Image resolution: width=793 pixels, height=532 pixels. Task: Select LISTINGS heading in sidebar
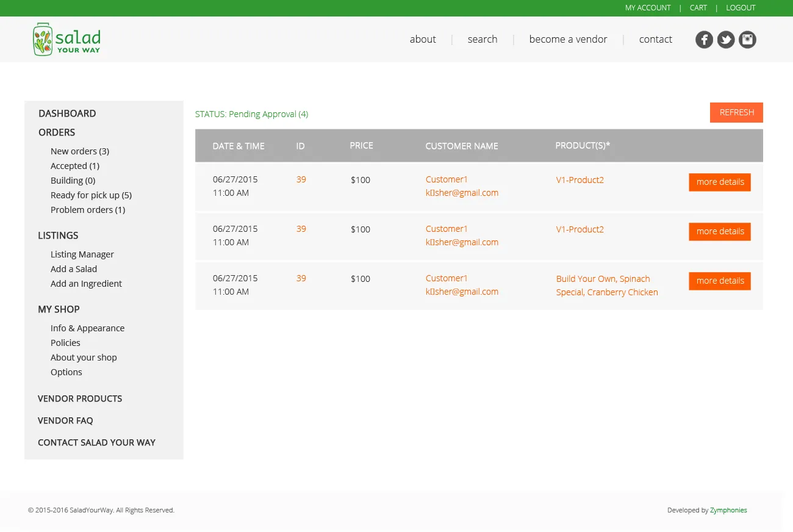pos(58,235)
